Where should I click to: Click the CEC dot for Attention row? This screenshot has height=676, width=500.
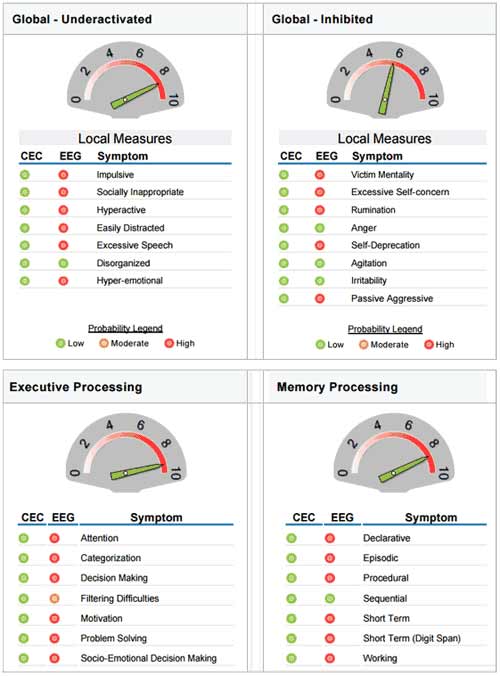(24, 538)
